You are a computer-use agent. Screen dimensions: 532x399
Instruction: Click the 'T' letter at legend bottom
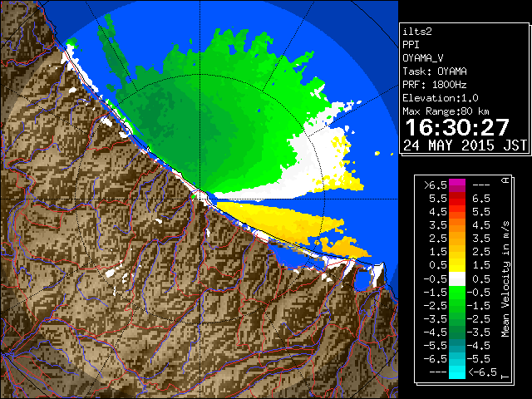(505, 377)
